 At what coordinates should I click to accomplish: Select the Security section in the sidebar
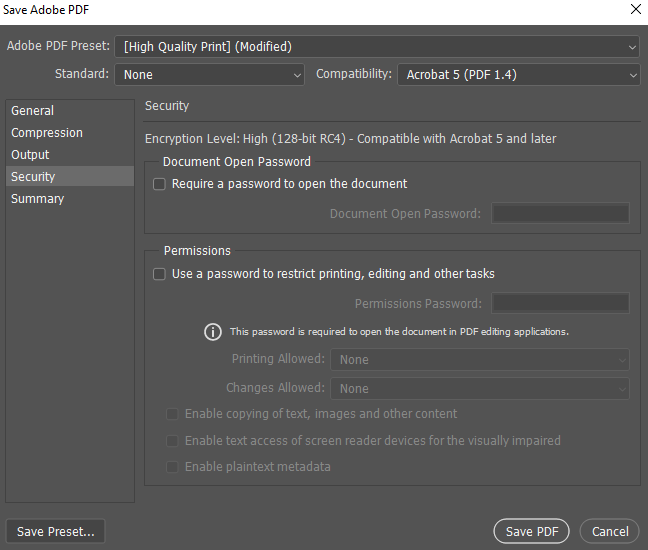(70, 176)
